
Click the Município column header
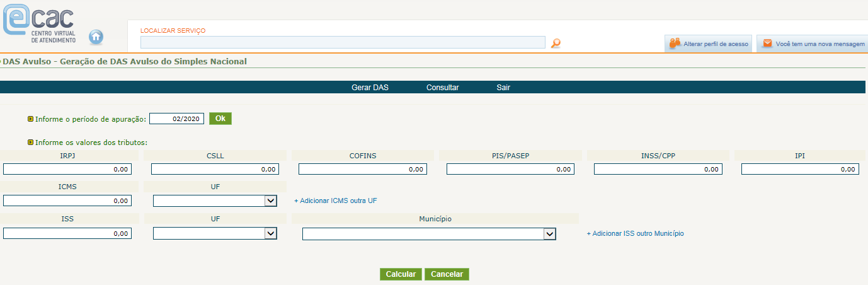pos(435,219)
